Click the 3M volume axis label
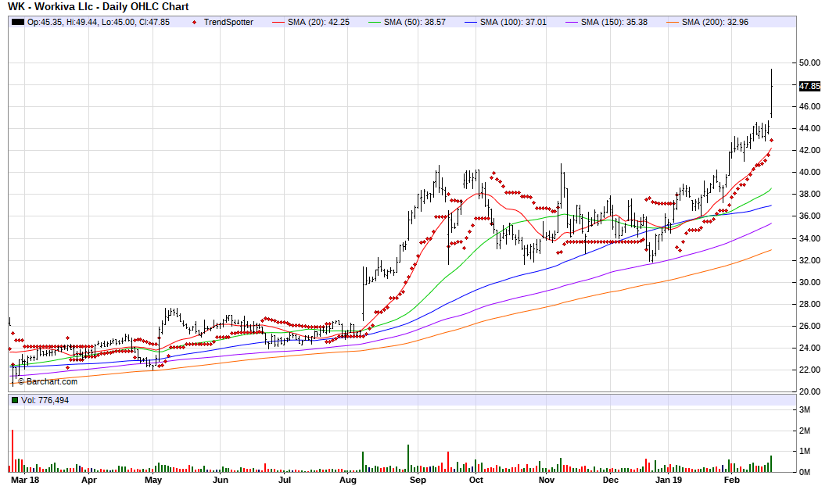 [x=805, y=410]
